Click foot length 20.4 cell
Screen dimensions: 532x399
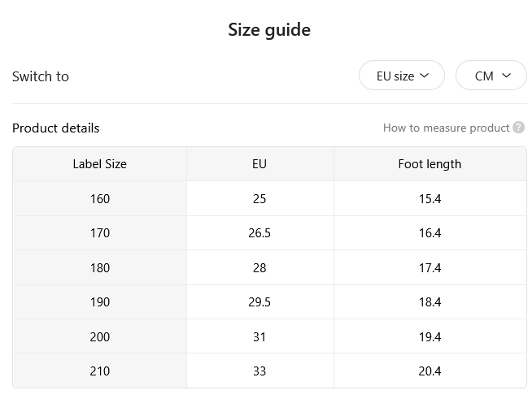click(x=430, y=371)
